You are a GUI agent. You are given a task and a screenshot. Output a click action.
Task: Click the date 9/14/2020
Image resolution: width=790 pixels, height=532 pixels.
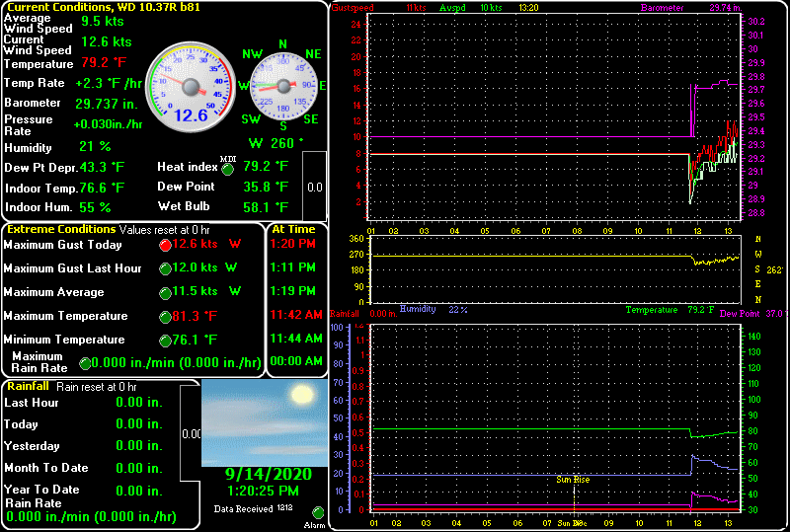tap(269, 474)
